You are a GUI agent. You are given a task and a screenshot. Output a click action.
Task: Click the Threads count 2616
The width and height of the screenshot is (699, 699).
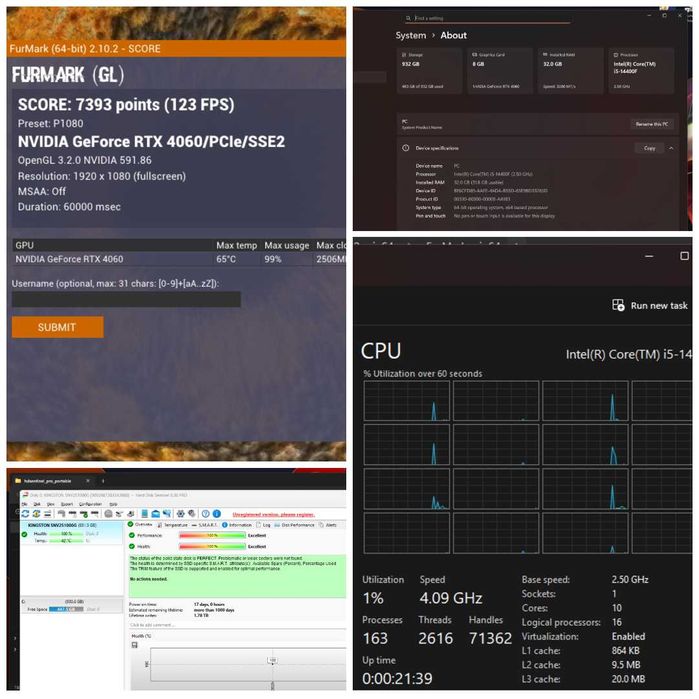pos(436,638)
